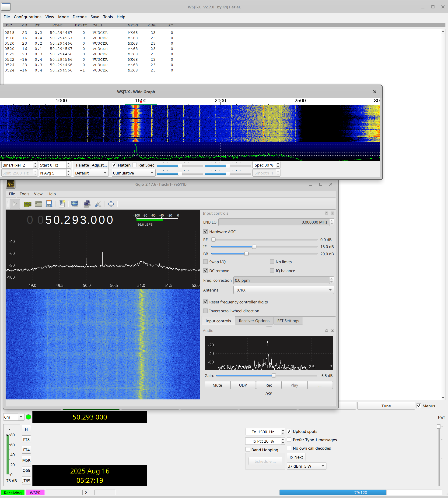Toggle the Flatten checkbox

point(114,165)
